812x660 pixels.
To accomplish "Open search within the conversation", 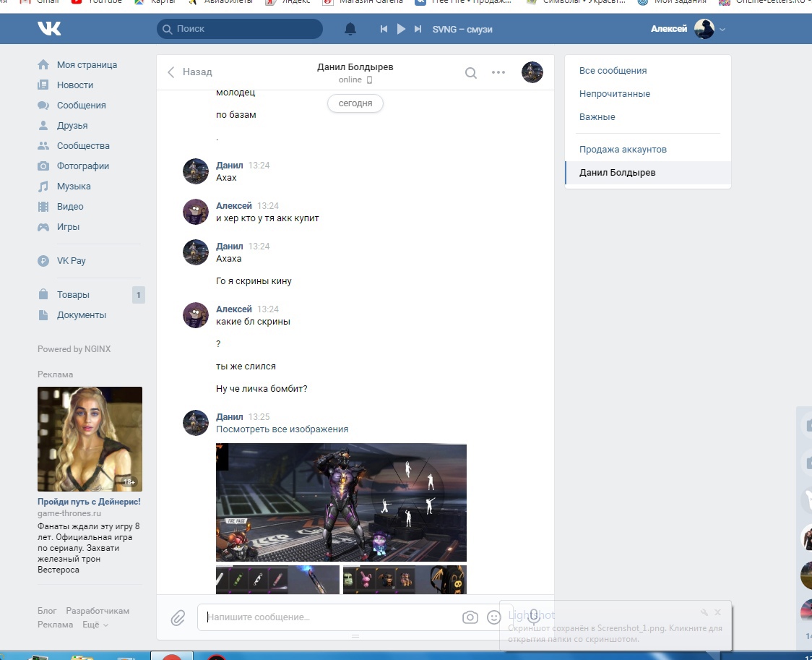I will tap(470, 72).
